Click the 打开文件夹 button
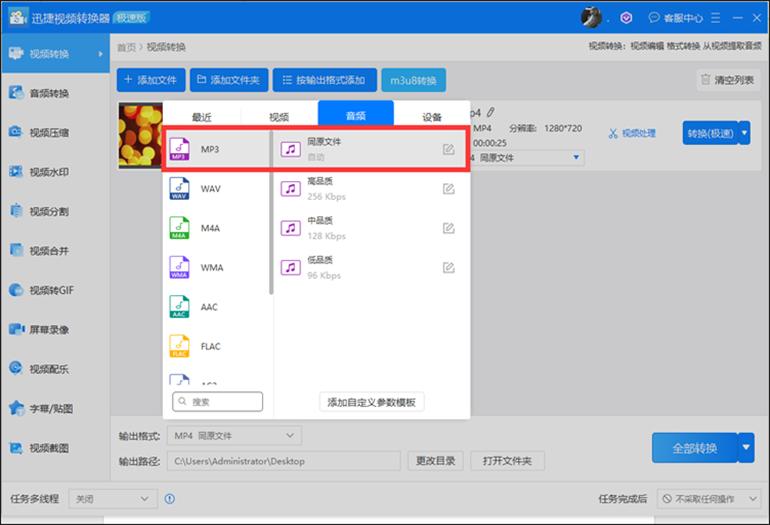The image size is (770, 525). (x=507, y=461)
